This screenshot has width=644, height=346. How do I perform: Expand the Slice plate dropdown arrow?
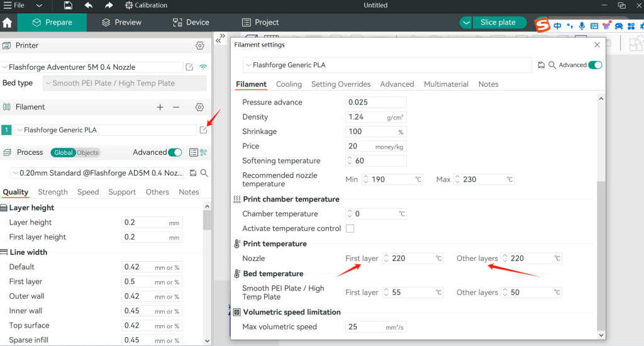(x=465, y=23)
